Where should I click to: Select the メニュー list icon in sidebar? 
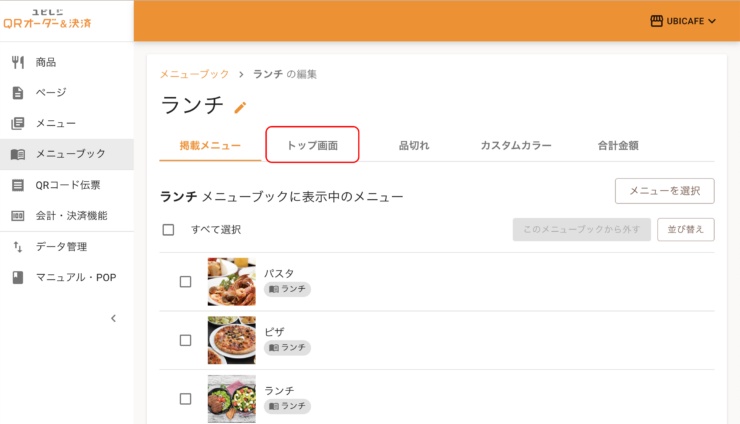point(18,124)
